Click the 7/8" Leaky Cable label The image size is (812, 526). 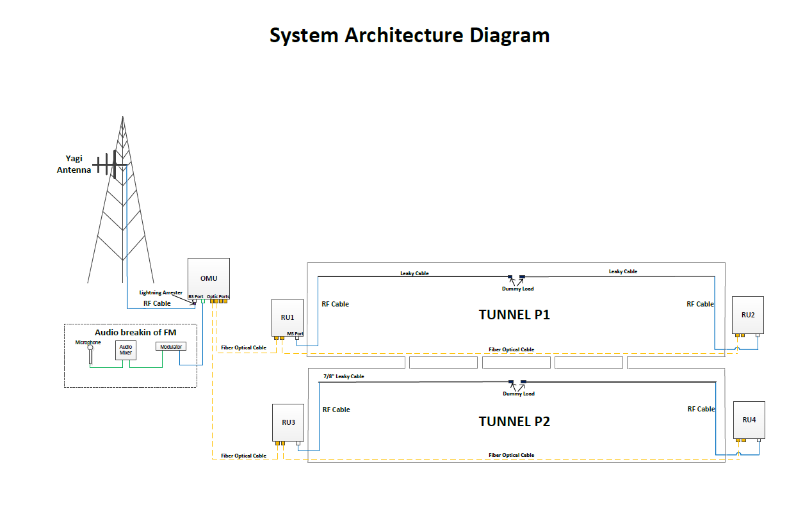(x=343, y=376)
